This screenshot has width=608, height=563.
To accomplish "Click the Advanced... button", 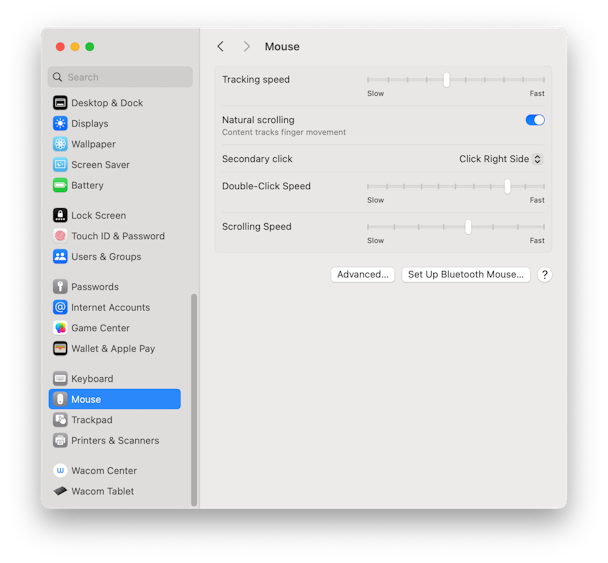I will click(x=363, y=275).
